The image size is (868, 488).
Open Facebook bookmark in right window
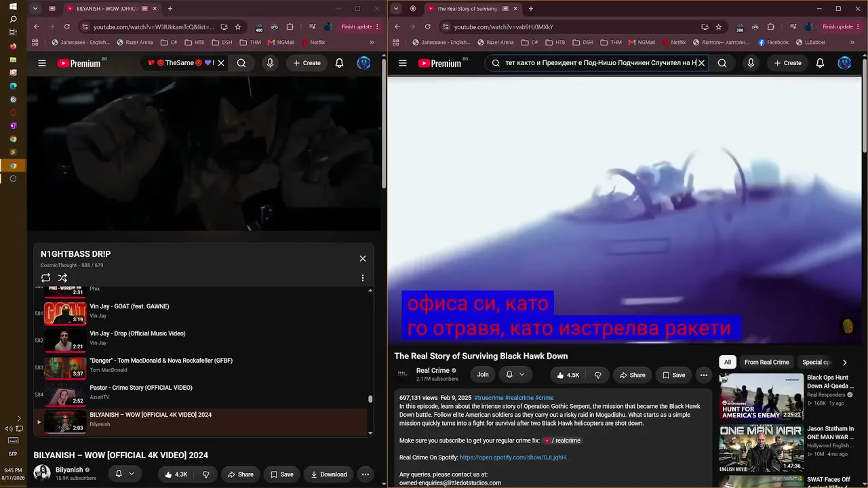(x=773, y=42)
